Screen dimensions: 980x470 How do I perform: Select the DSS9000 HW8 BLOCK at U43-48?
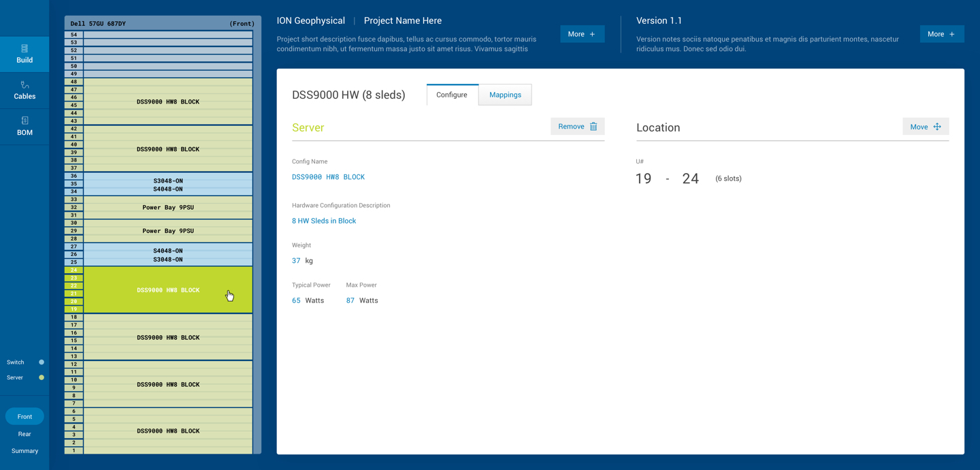coord(168,101)
